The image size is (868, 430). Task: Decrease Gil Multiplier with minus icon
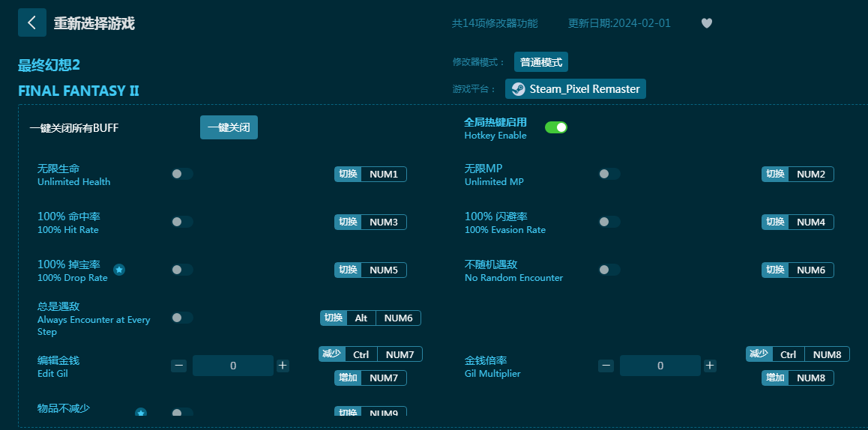(606, 366)
